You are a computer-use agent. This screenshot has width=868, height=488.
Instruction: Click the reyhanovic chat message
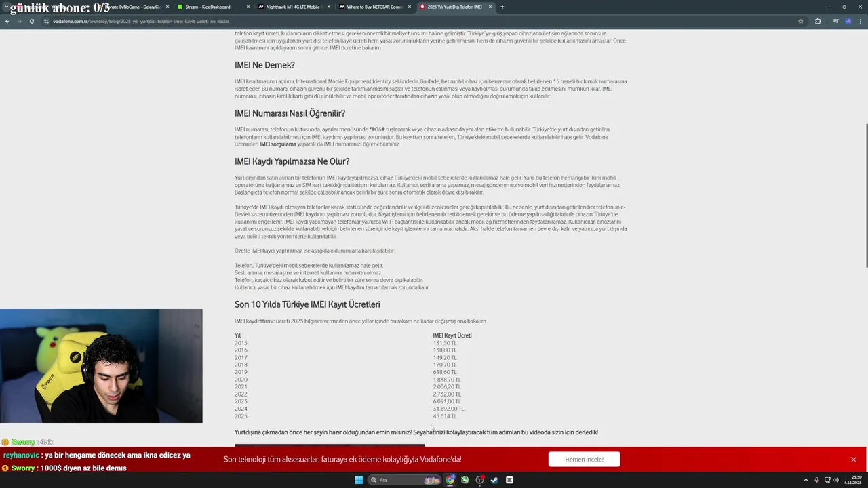[96, 455]
